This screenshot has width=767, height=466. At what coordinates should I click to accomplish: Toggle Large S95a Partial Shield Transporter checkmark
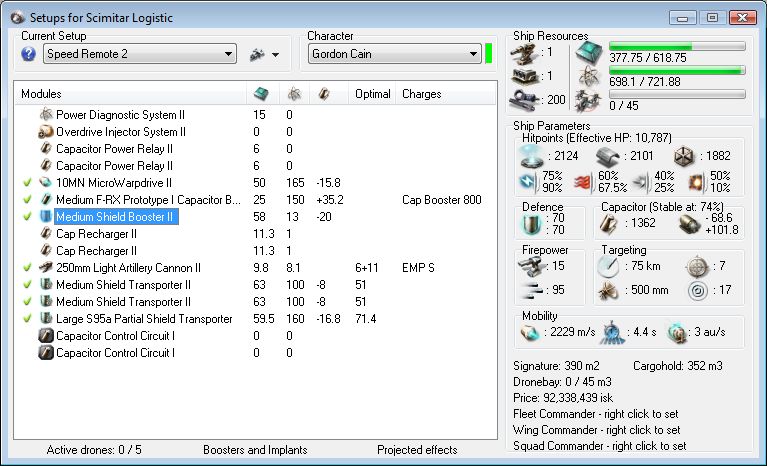pos(27,318)
